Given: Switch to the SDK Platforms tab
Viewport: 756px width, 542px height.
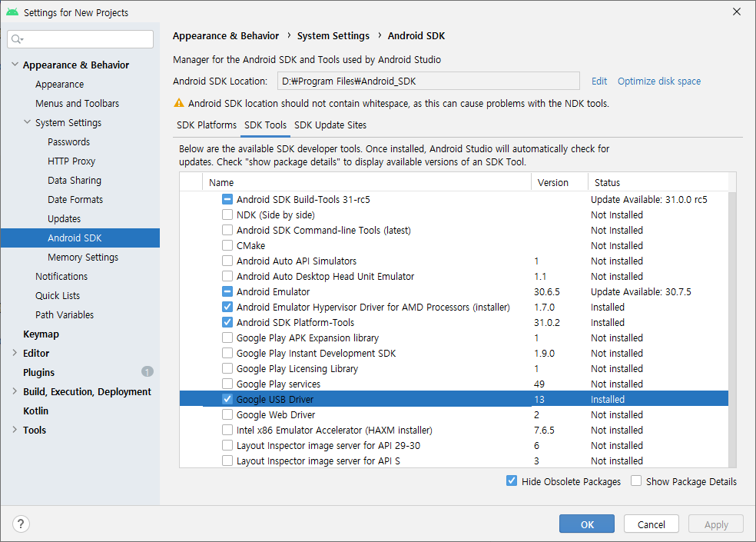Looking at the screenshot, I should tap(207, 125).
